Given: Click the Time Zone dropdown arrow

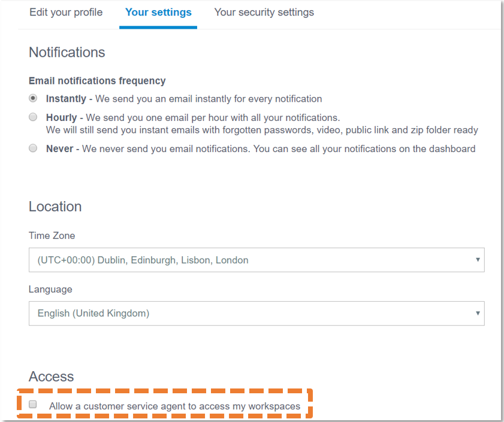Looking at the screenshot, I should [x=478, y=260].
